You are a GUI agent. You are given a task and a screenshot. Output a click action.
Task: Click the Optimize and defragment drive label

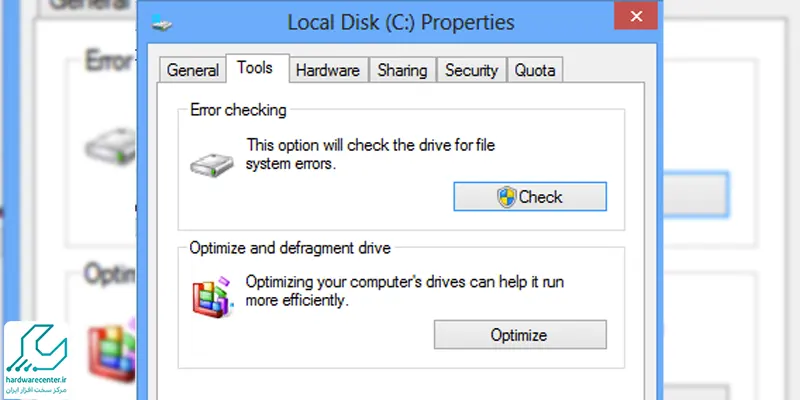coord(290,248)
